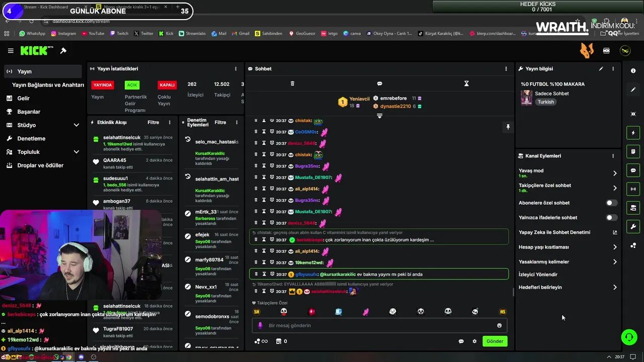Screen dimensions: 644x362
Task: Delete the CoOSM0s chat message
Action: point(256,132)
